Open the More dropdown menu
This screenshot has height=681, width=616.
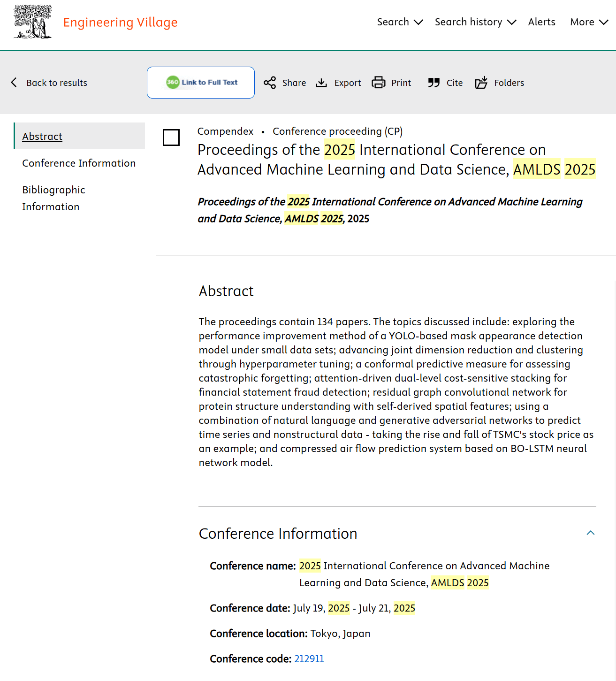pyautogui.click(x=589, y=22)
